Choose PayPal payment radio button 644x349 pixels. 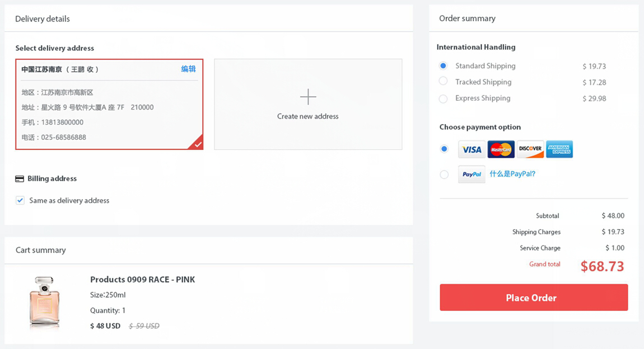tap(444, 174)
